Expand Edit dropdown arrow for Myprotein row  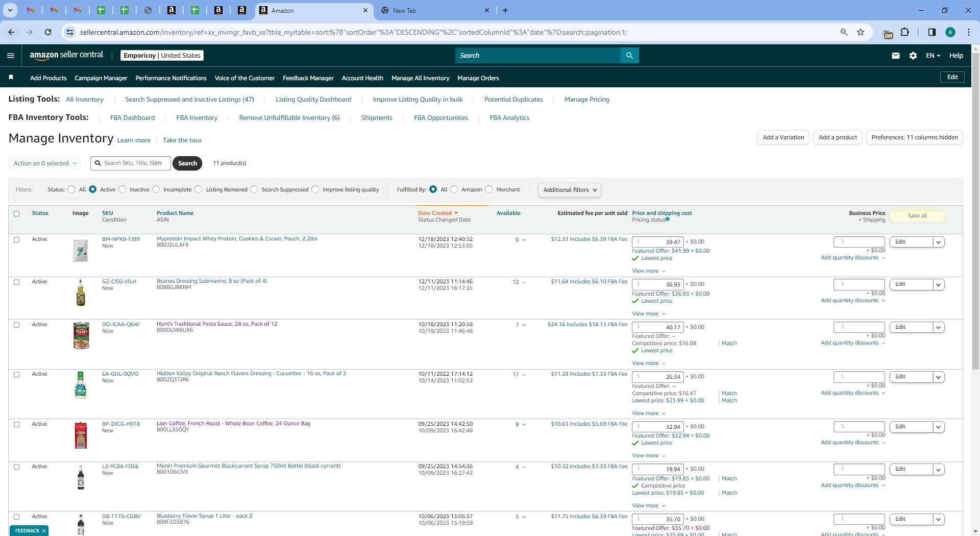938,242
